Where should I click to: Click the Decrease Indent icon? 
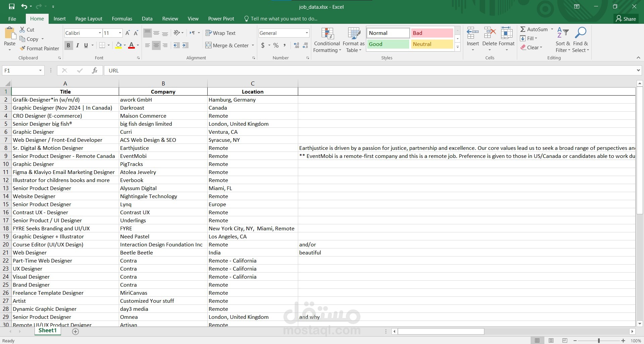coord(177,45)
